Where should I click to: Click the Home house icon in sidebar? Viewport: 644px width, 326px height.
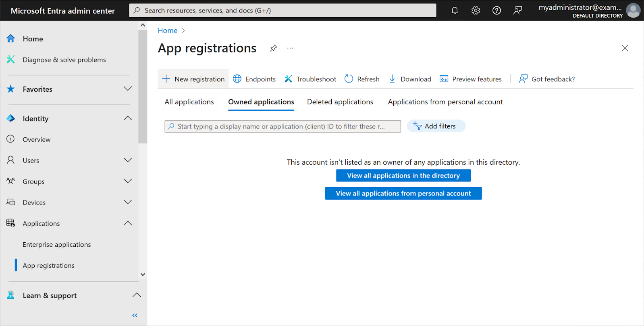tap(10, 39)
